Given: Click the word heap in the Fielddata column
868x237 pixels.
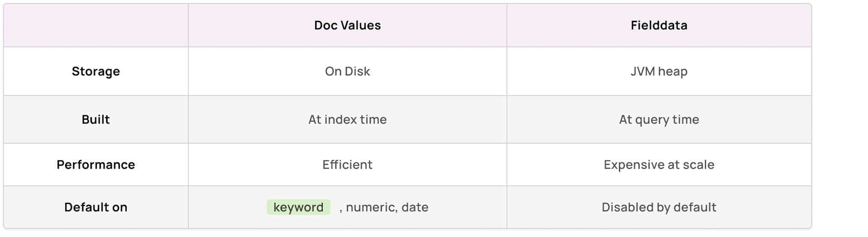Looking at the screenshot, I should pyautogui.click(x=673, y=71).
